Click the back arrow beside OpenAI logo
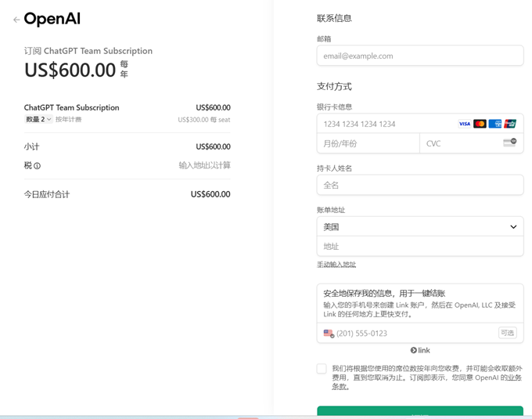This screenshot has width=532, height=419. [16, 20]
